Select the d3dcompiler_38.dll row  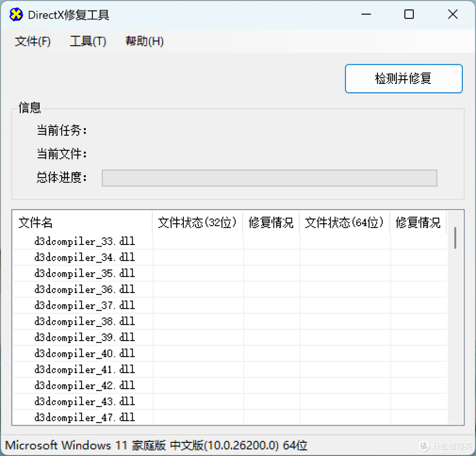point(230,322)
